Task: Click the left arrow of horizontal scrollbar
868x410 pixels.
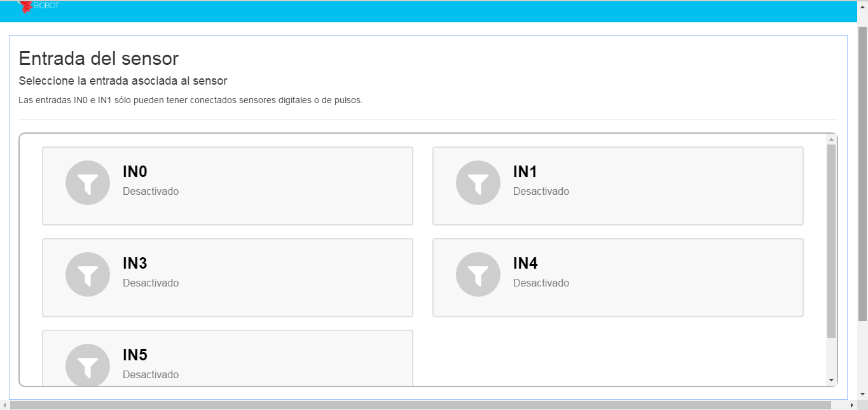Action: coord(4,406)
